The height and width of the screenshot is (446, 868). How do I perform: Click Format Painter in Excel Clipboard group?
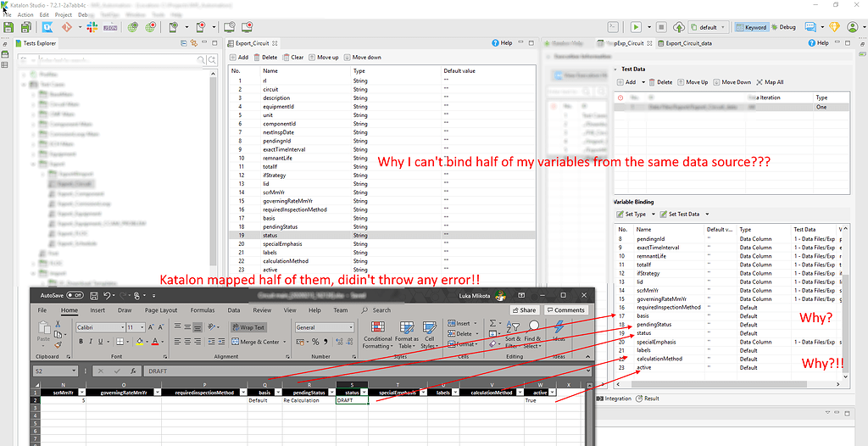pos(58,344)
